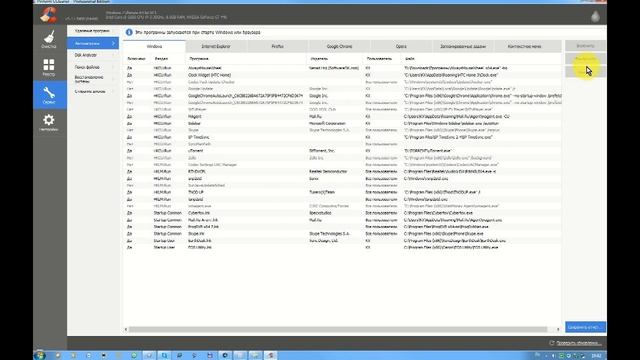This screenshot has width=640, height=360.
Task: Click the Сохранить отчет button
Action: pos(585,327)
